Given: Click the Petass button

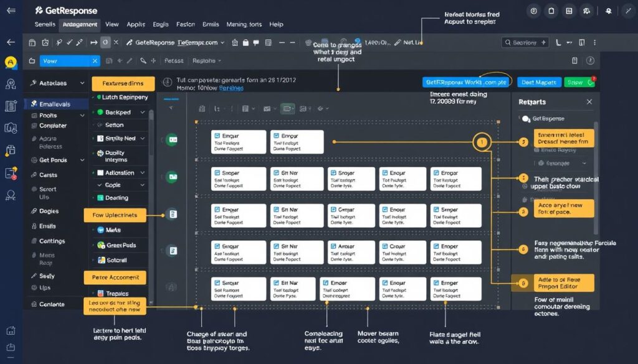Looking at the screenshot, I should [174, 60].
